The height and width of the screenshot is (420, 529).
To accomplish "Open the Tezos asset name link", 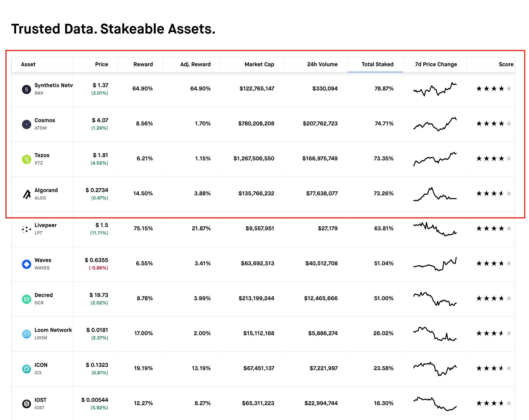I will pos(42,155).
